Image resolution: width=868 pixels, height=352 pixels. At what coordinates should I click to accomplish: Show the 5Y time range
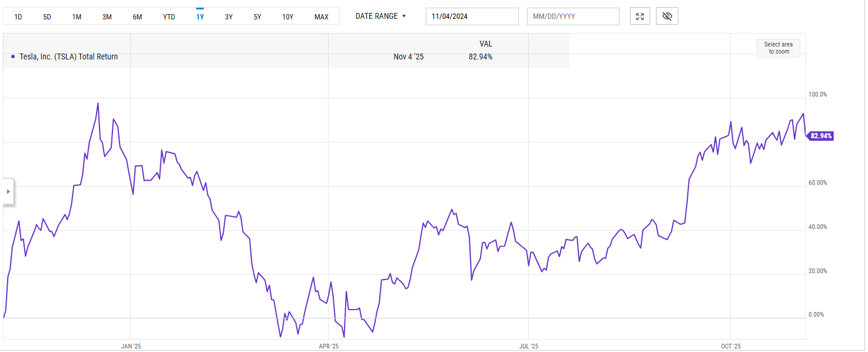coord(257,17)
